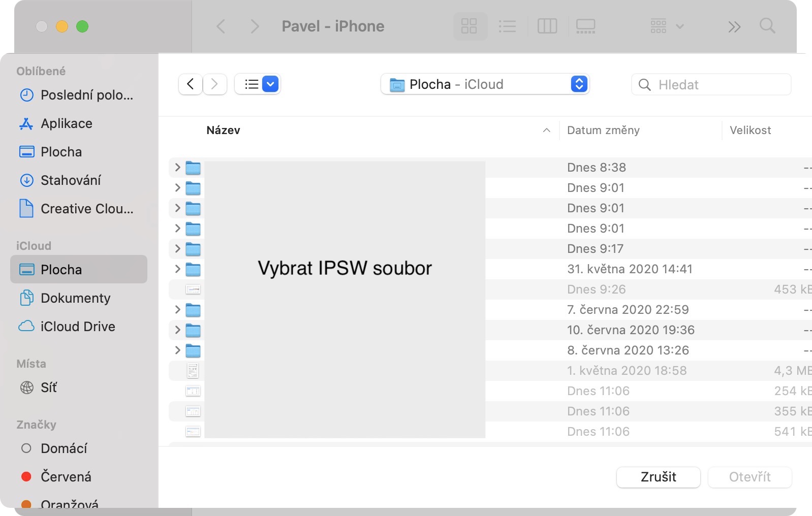Click date 7. června 2020 22:59
The height and width of the screenshot is (516, 812).
(x=628, y=310)
